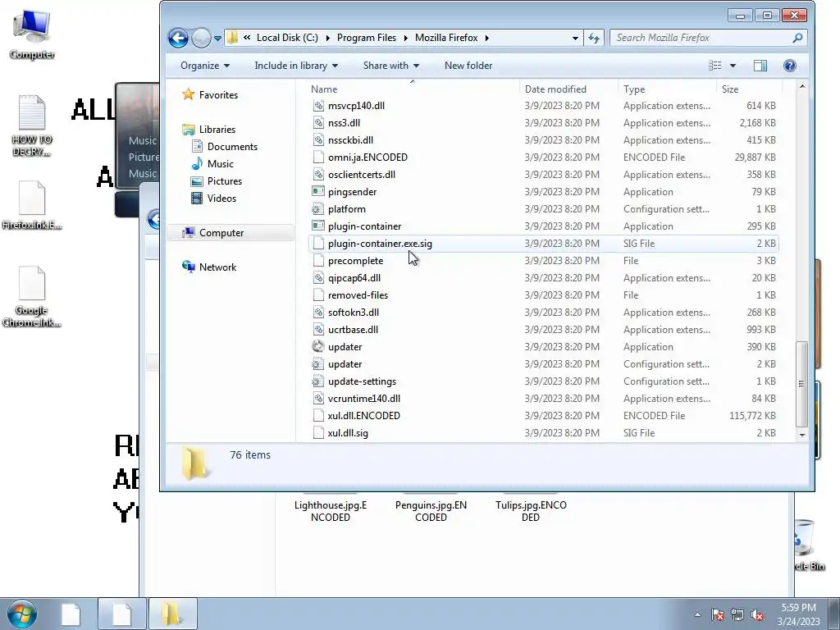Show hidden icons in system tray
Viewport: 840px width, 630px height.
[x=697, y=614]
